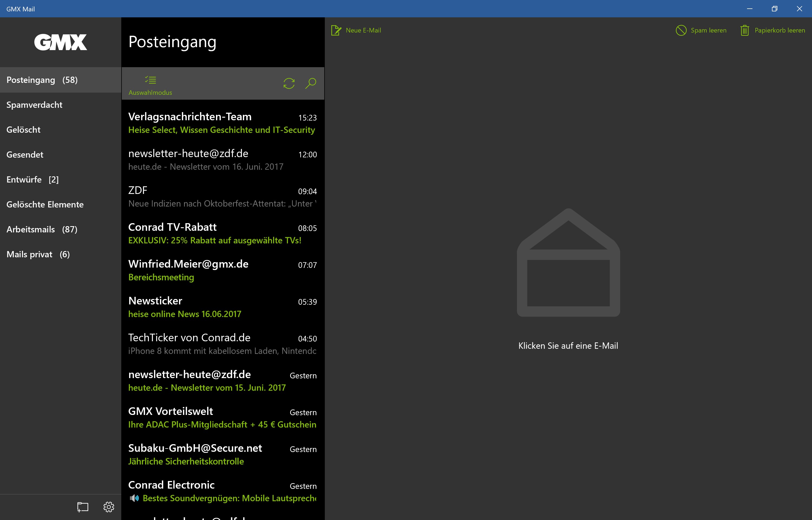
Task: Open the Gesendet folder
Action: 25,155
